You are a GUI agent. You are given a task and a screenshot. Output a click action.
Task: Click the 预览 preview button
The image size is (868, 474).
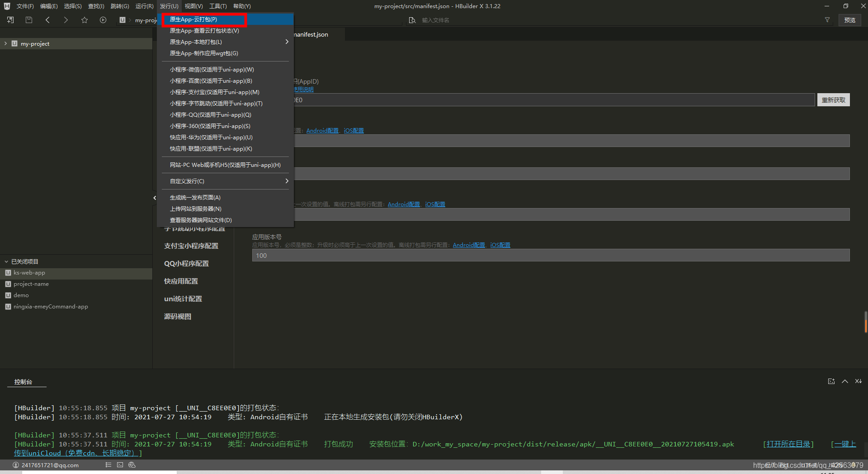(849, 20)
